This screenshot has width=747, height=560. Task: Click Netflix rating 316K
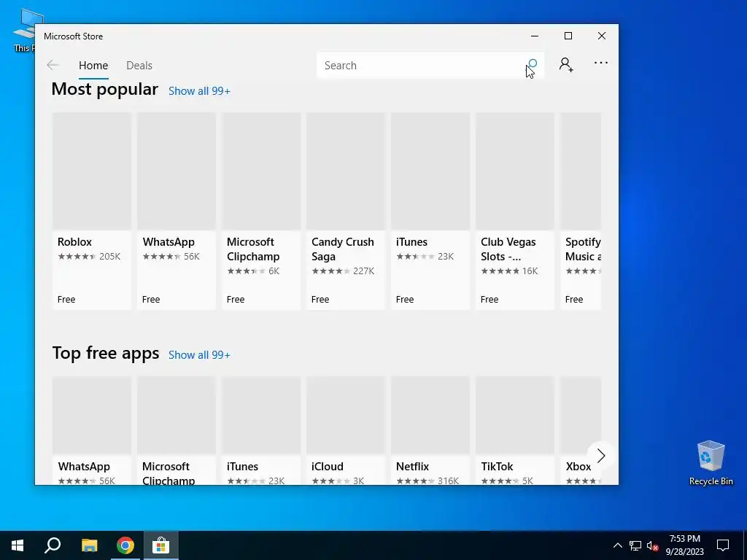point(427,481)
